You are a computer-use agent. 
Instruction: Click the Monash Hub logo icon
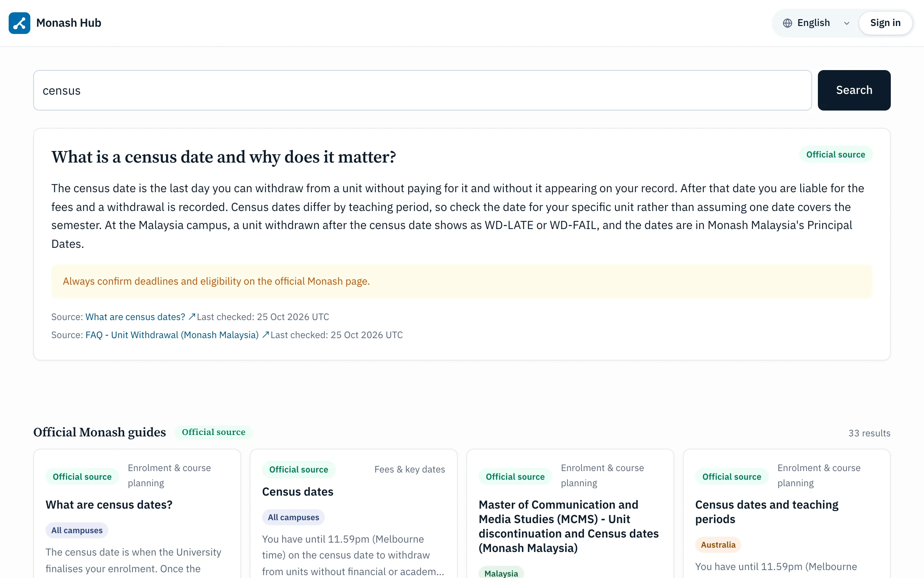pyautogui.click(x=19, y=23)
